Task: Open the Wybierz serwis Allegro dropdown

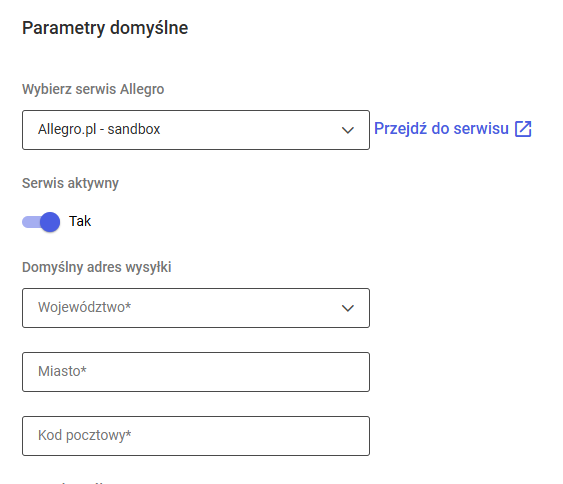Action: pyautogui.click(x=196, y=130)
